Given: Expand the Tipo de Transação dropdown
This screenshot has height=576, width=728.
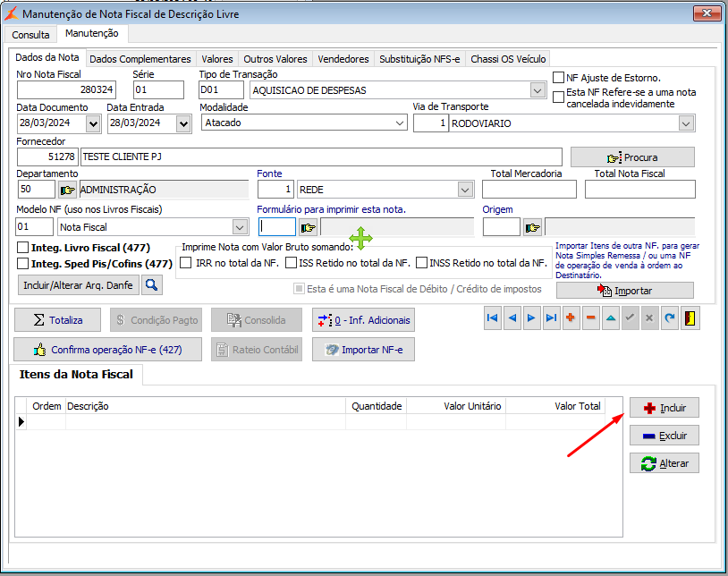Looking at the screenshot, I should (x=537, y=90).
